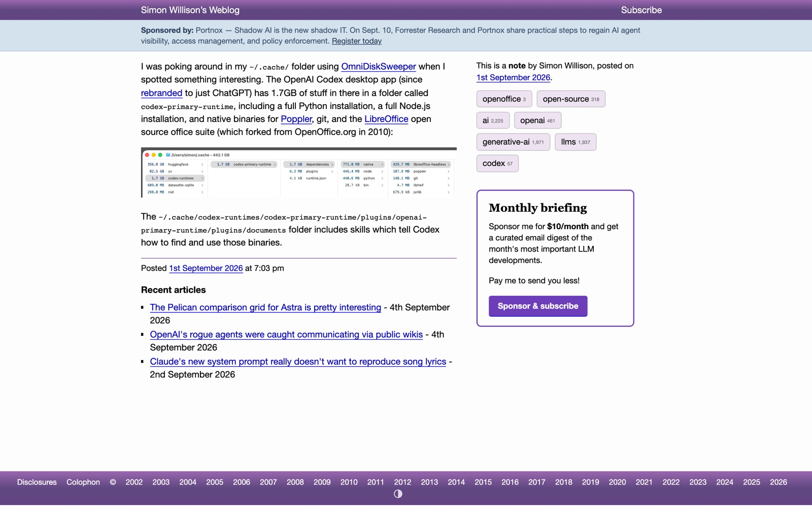This screenshot has width=812, height=508.
Task: Go to the 2008 archive
Action: (x=295, y=482)
